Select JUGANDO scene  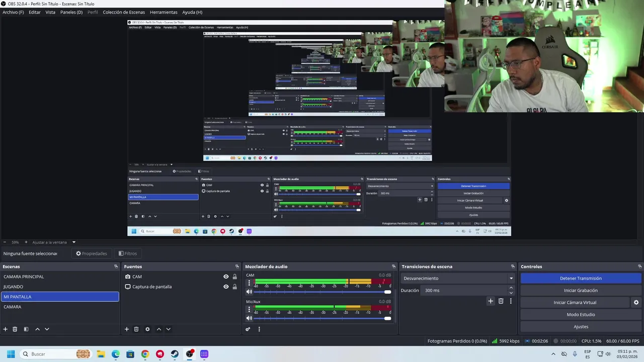coord(60,287)
